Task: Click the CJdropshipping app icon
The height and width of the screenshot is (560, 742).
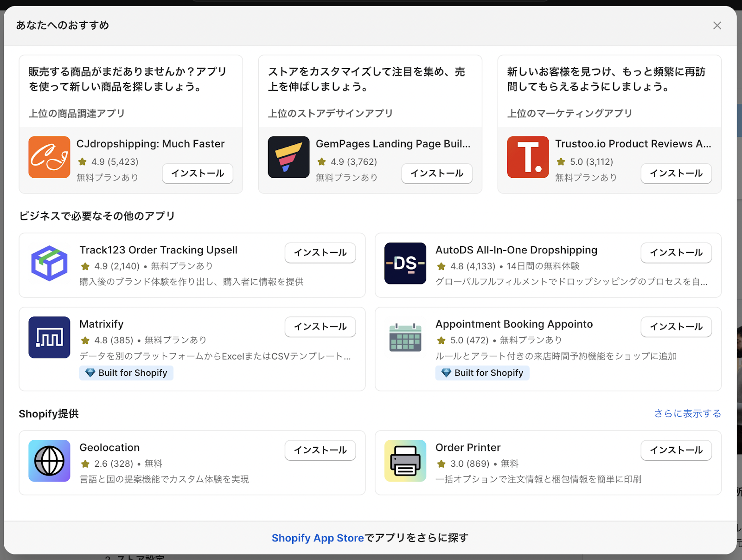Action: 49,157
